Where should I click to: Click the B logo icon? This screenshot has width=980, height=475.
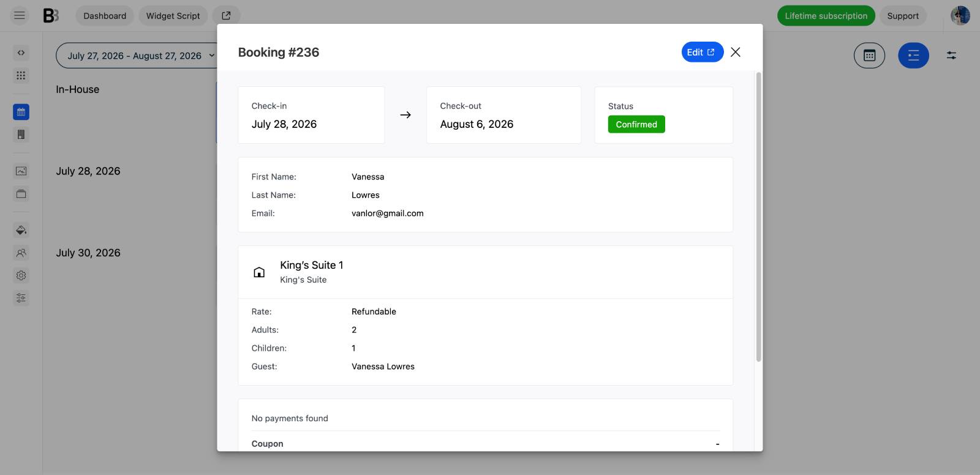pyautogui.click(x=51, y=15)
